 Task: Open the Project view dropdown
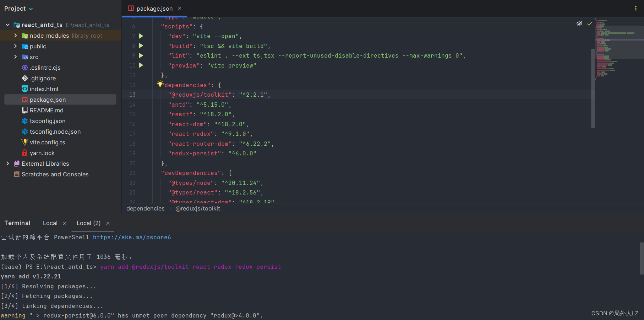[18, 9]
